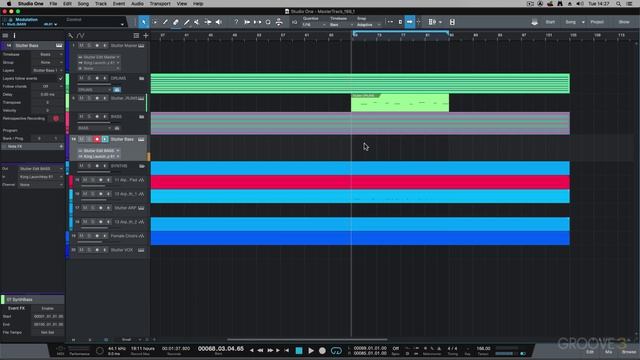The height and width of the screenshot is (360, 640).
Task: Click the waveform icon on Female Choirs track
Action: [x=141, y=236]
